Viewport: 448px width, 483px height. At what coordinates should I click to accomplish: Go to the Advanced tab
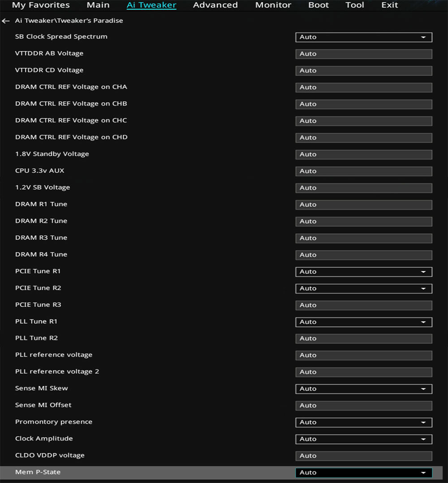click(x=215, y=5)
